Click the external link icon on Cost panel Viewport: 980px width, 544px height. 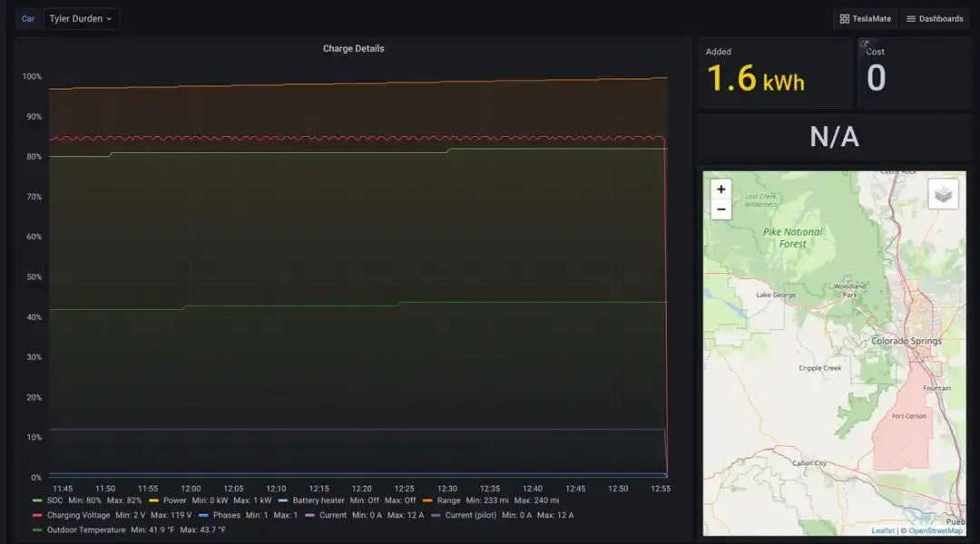point(865,44)
